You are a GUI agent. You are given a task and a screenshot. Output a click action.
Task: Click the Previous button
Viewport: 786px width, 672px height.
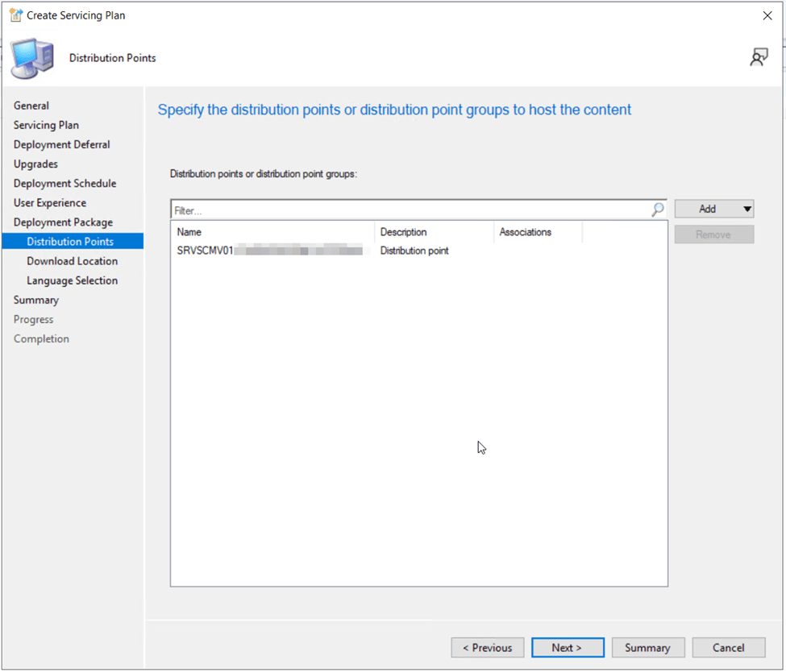pos(487,648)
